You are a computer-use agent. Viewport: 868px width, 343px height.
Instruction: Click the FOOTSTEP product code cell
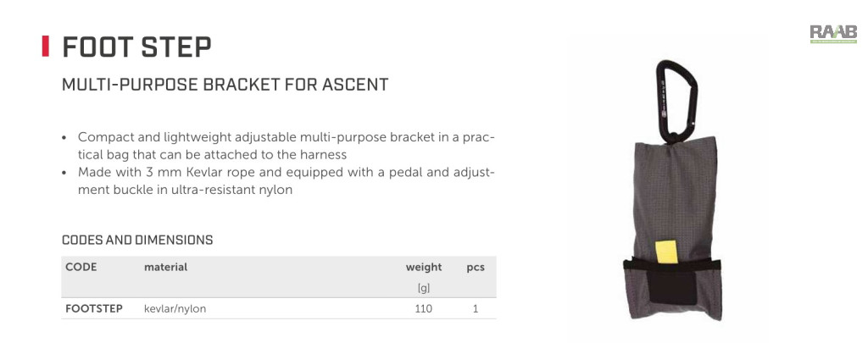(x=94, y=308)
